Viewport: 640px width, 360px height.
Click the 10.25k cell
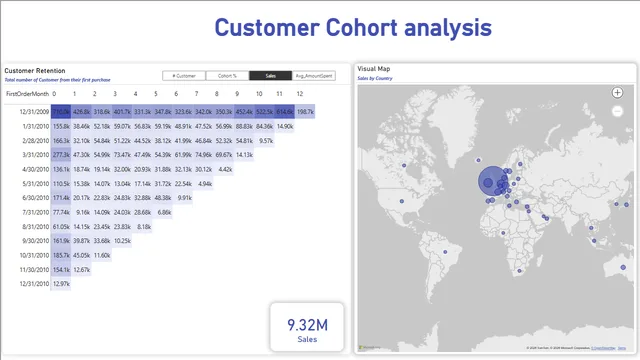coord(122,241)
